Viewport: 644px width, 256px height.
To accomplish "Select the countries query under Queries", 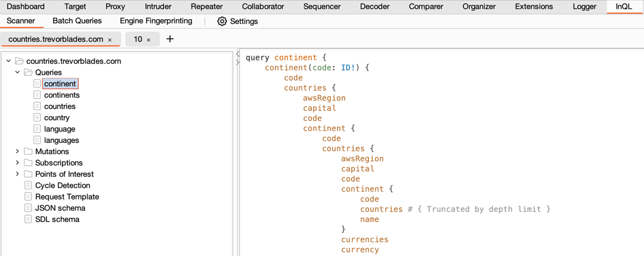I will (60, 106).
